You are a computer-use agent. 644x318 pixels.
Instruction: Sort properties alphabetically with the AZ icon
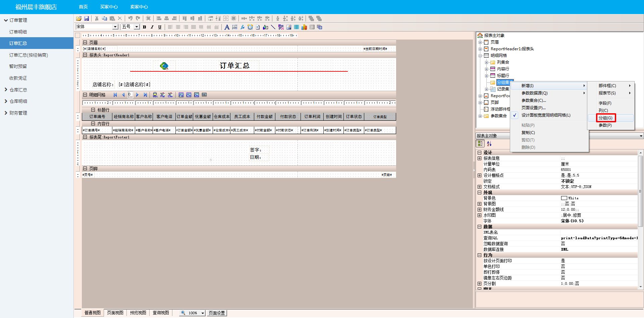(489, 144)
